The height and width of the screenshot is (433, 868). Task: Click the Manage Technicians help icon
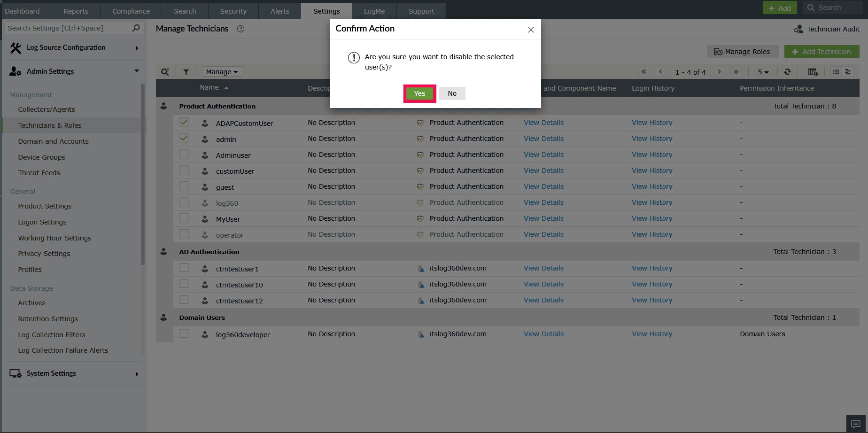click(x=240, y=29)
